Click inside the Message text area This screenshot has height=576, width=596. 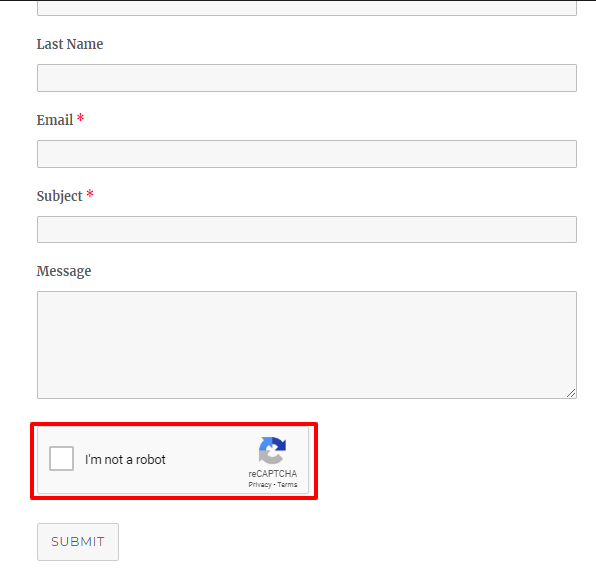pos(307,345)
